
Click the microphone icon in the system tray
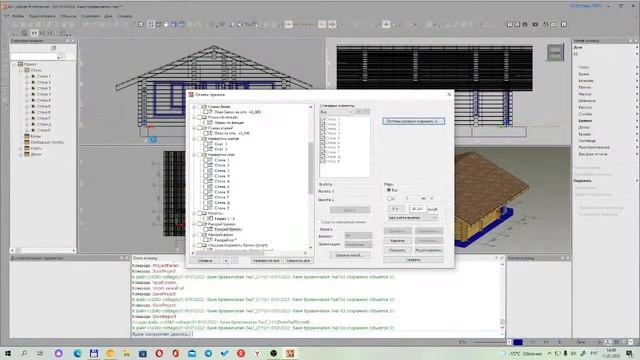pos(566,353)
